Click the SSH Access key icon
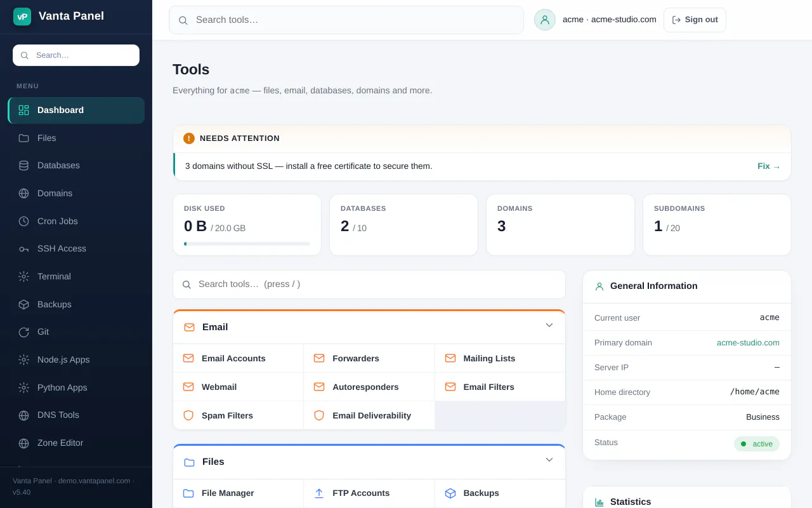 tap(23, 249)
